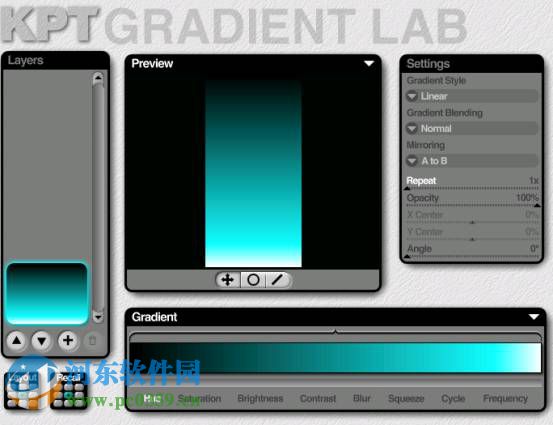Click the X Center slider
Image resolution: width=553 pixels, height=425 pixels.
pyautogui.click(x=472, y=222)
